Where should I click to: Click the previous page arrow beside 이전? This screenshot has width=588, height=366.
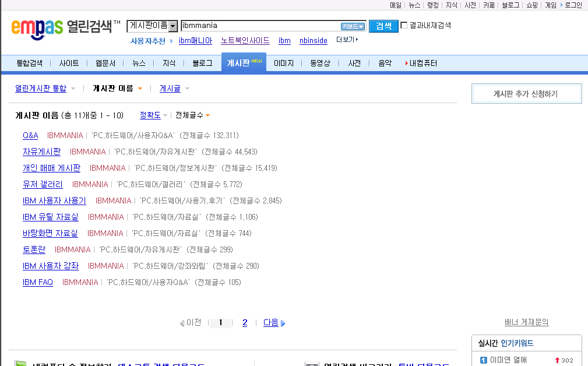click(182, 323)
